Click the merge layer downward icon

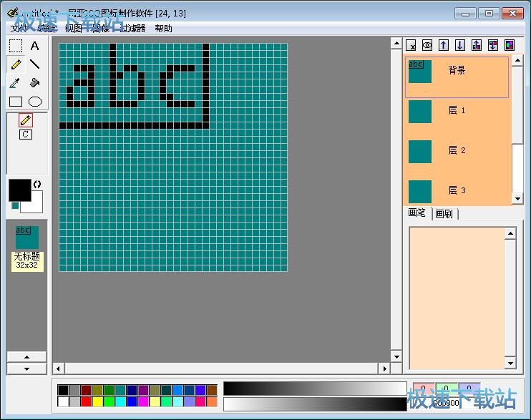tap(493, 45)
